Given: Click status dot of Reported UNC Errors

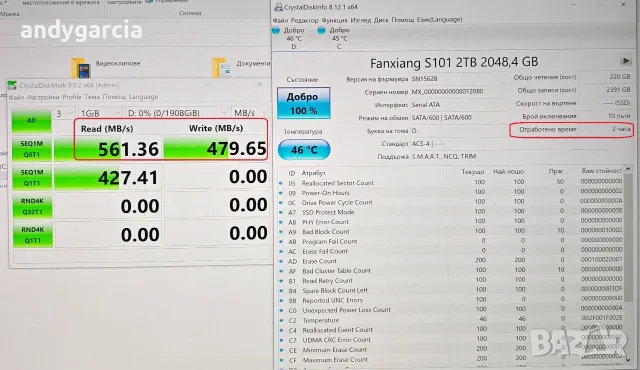Looking at the screenshot, I should point(281,301).
